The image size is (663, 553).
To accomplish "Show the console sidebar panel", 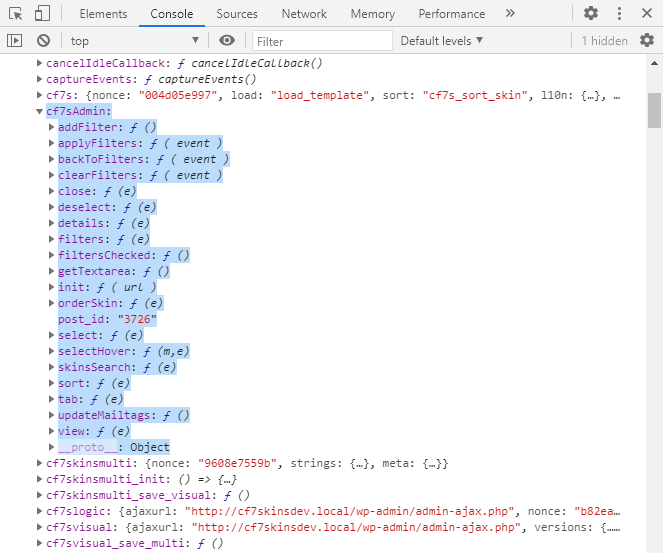I will coord(15,41).
